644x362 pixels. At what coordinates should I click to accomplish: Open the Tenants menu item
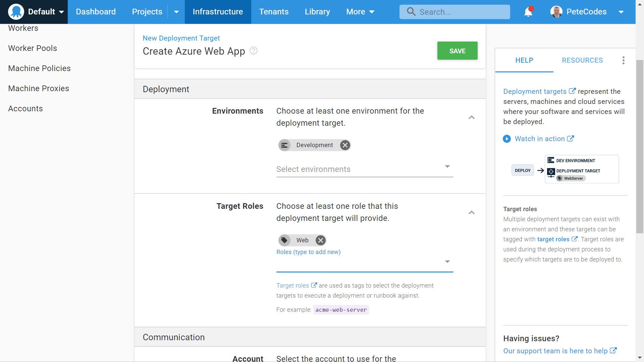(274, 12)
